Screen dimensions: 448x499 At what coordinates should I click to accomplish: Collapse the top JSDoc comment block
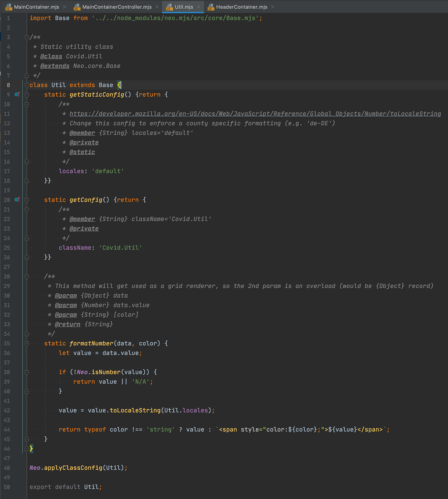coord(27,37)
